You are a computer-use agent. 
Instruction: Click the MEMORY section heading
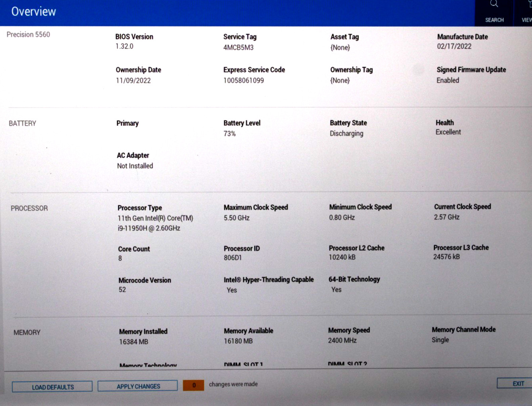click(x=27, y=333)
